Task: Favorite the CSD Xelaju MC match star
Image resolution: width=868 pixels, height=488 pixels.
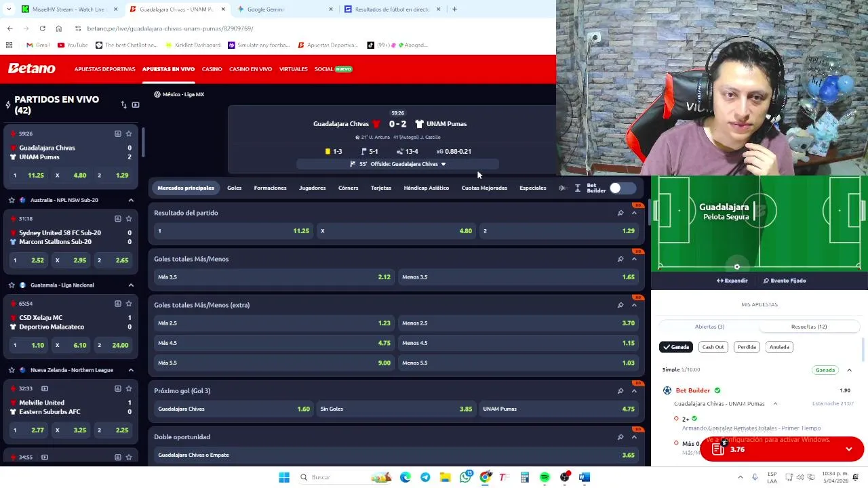Action: (x=129, y=304)
